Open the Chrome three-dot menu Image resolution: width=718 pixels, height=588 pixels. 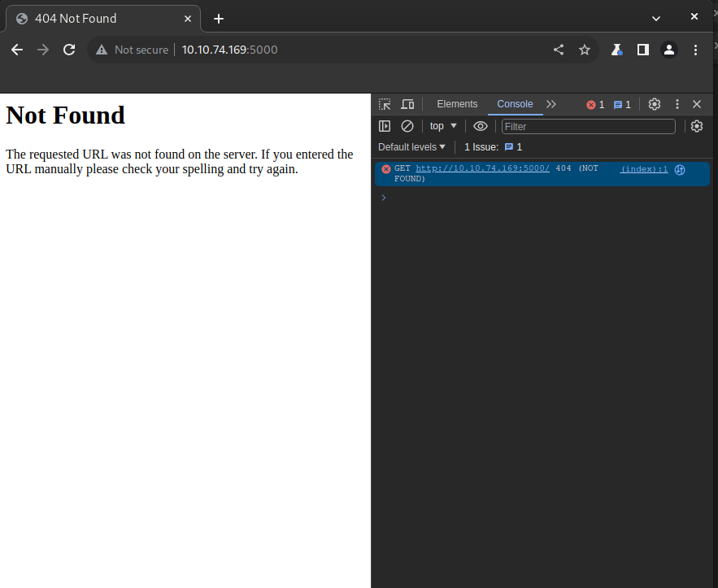point(695,50)
